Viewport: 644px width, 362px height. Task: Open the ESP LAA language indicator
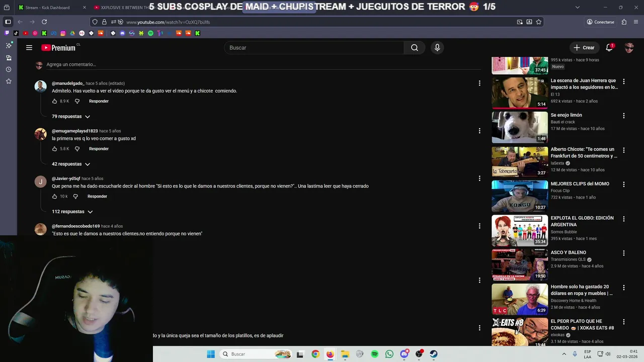click(x=588, y=354)
